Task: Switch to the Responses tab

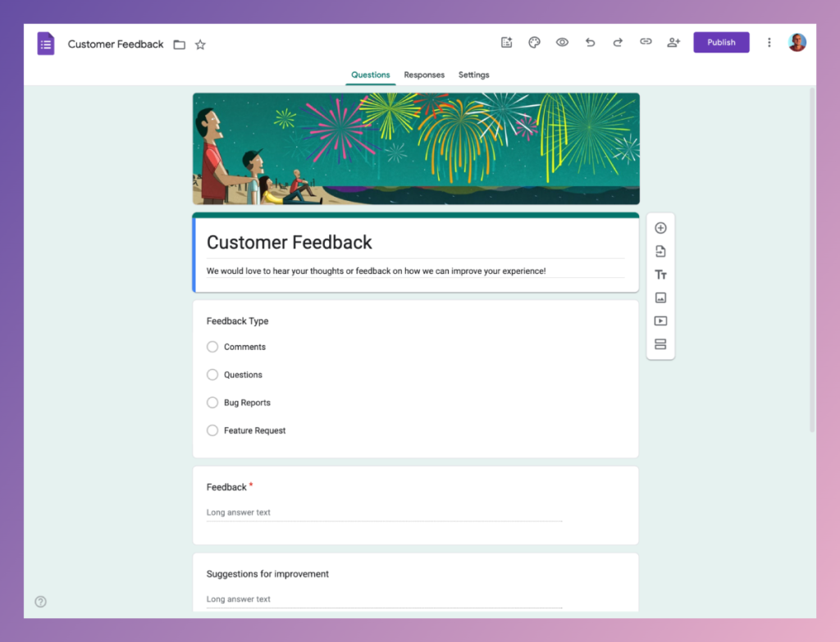Action: click(424, 75)
